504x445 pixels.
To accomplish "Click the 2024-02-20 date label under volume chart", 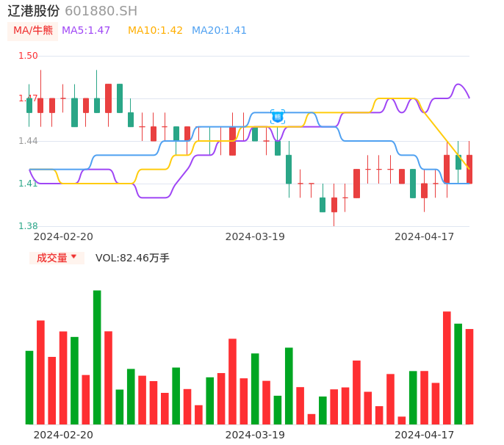I will 63,435.
